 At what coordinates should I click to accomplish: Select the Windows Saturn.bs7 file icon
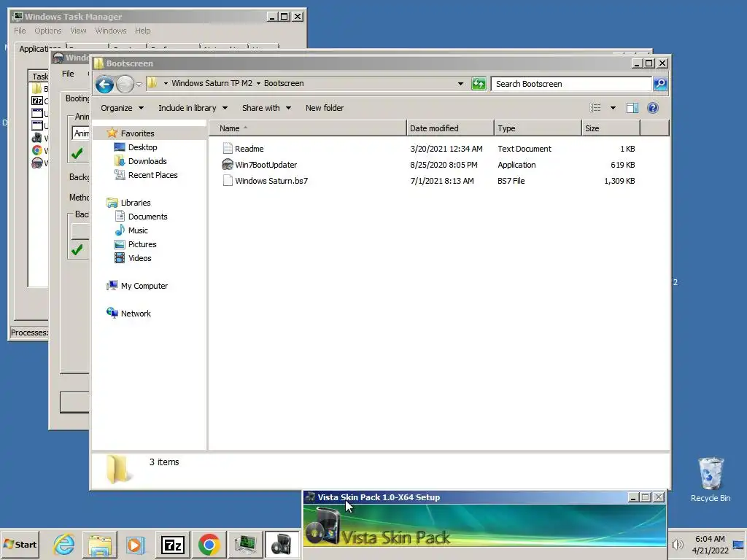pyautogui.click(x=228, y=181)
